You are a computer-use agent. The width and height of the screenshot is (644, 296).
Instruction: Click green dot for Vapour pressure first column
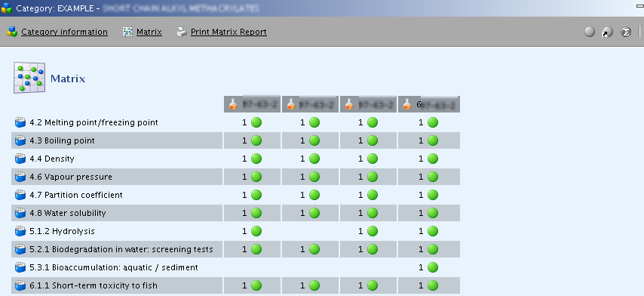256,177
